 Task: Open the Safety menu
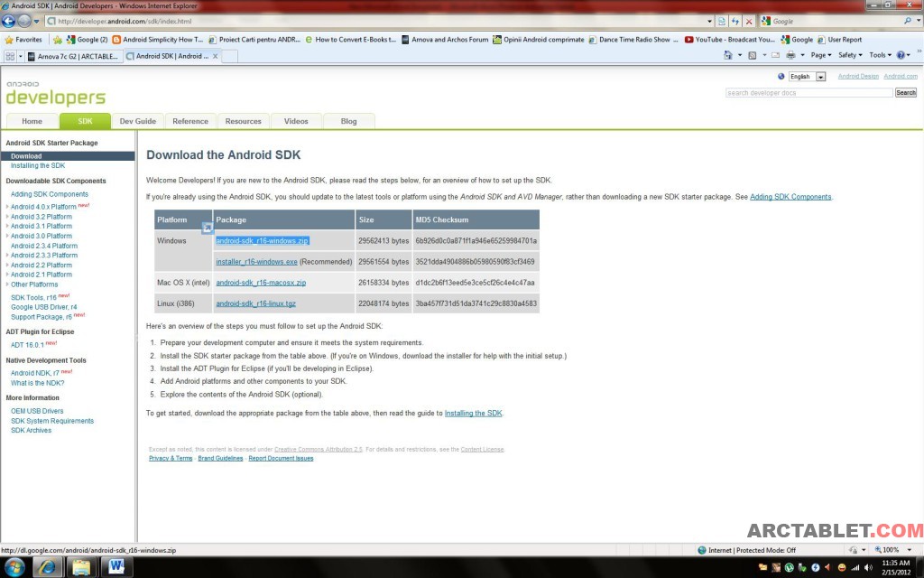pyautogui.click(x=850, y=55)
